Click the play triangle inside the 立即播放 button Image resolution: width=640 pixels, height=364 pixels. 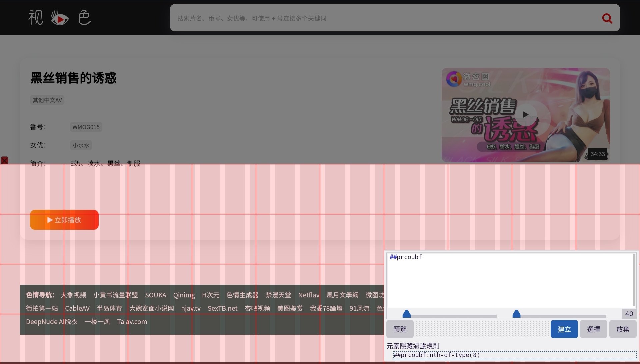50,220
